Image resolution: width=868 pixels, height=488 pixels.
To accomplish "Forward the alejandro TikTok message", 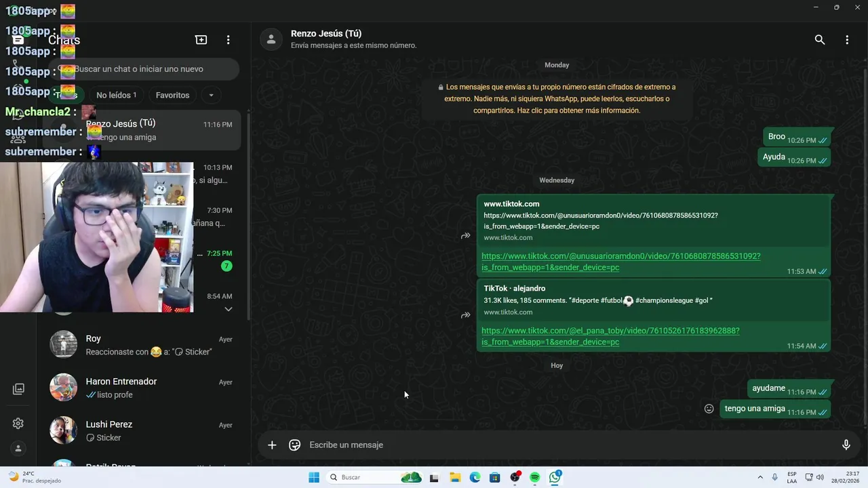I will 466,315.
